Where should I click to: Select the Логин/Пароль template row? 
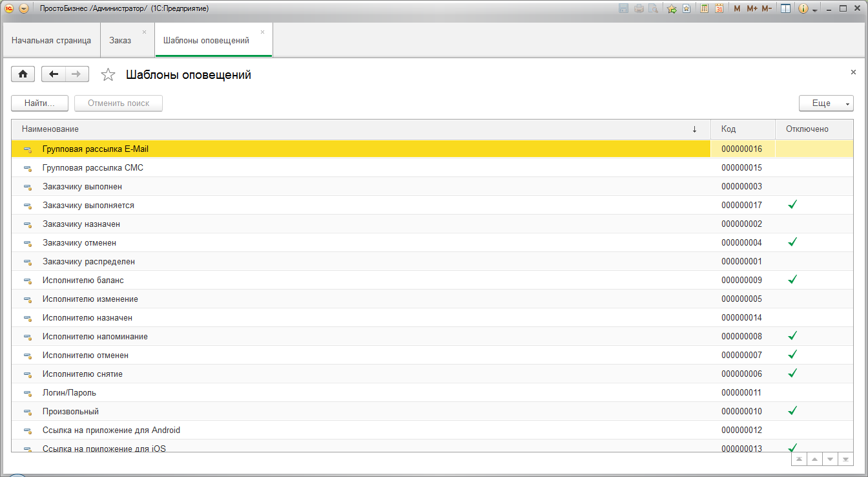click(69, 392)
